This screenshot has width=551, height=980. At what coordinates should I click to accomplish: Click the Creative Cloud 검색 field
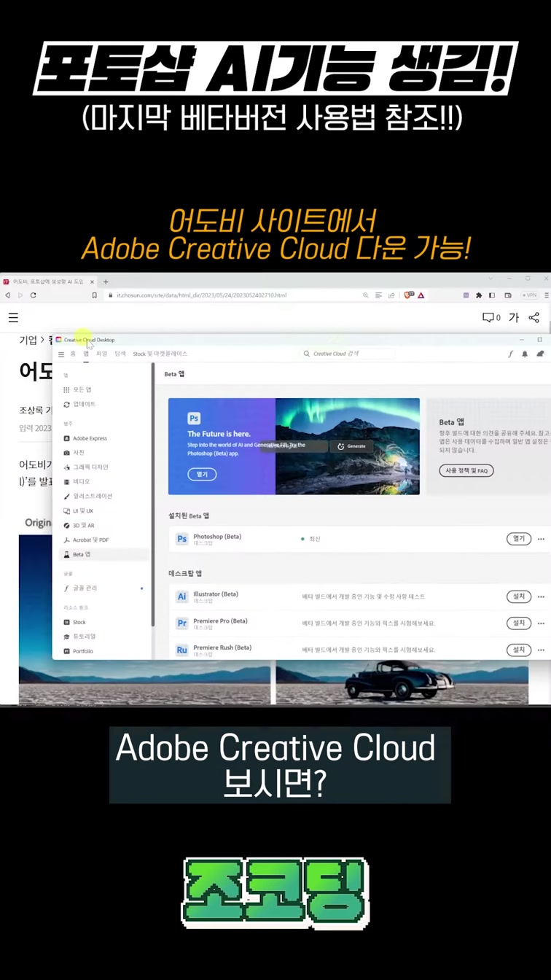[348, 354]
